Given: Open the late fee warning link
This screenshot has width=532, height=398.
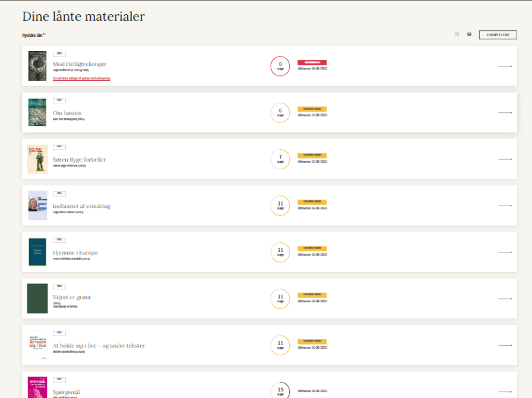Looking at the screenshot, I should (81, 78).
